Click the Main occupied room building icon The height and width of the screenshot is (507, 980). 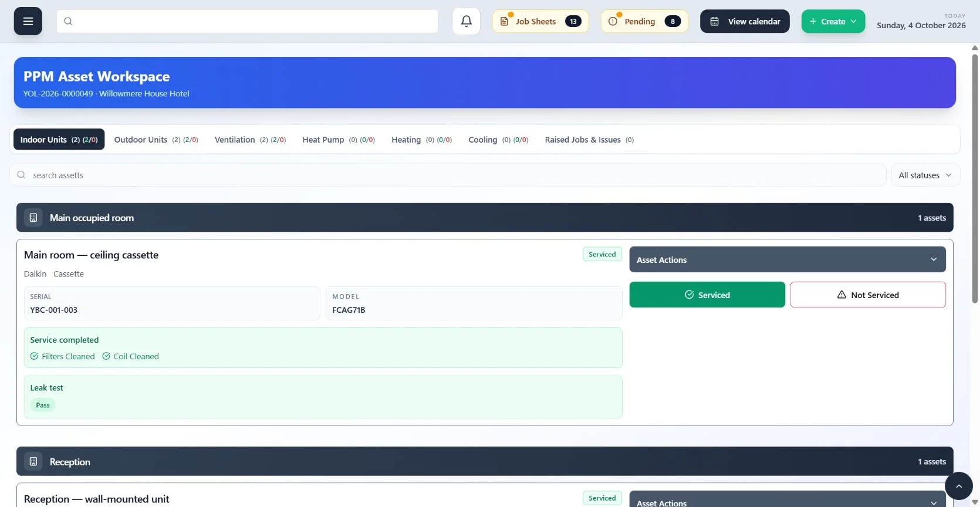[33, 218]
